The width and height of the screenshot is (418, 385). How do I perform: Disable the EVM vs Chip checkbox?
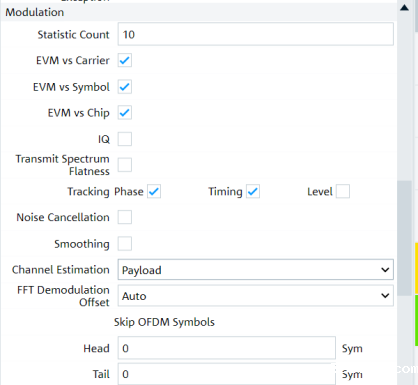125,113
